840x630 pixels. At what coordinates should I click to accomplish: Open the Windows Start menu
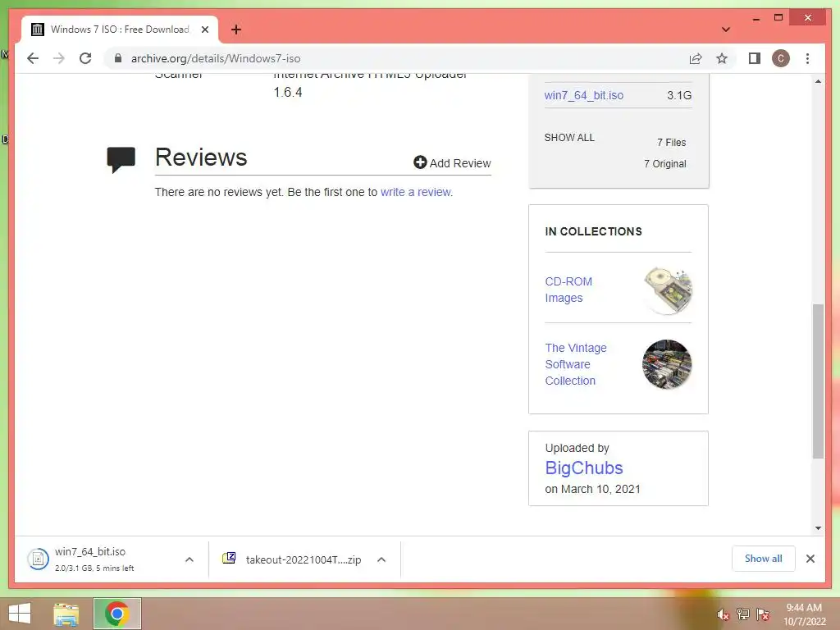20,614
